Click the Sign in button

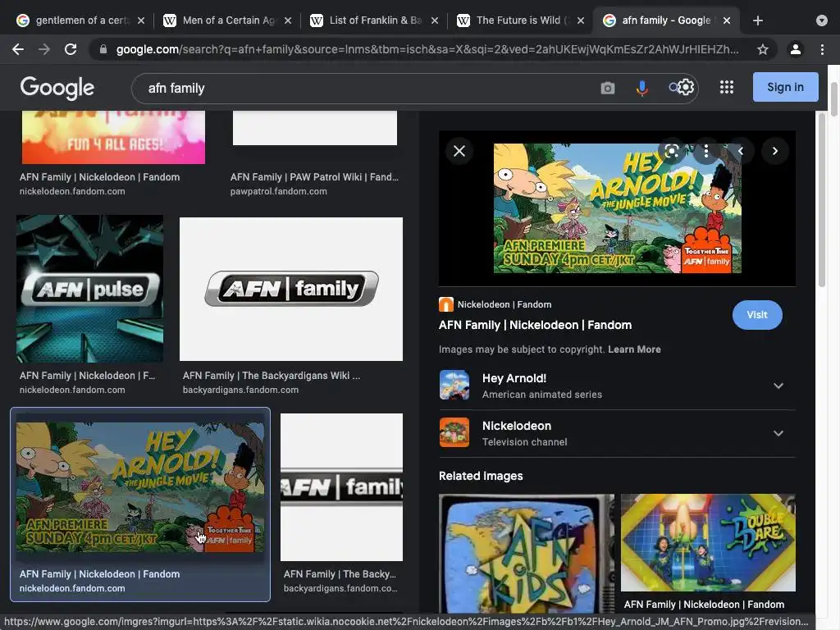click(785, 87)
